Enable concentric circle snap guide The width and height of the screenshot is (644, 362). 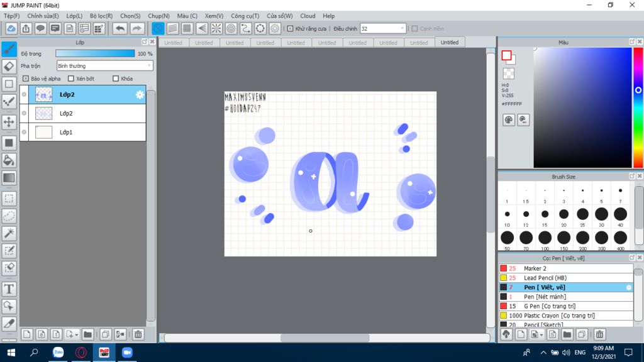[231, 28]
